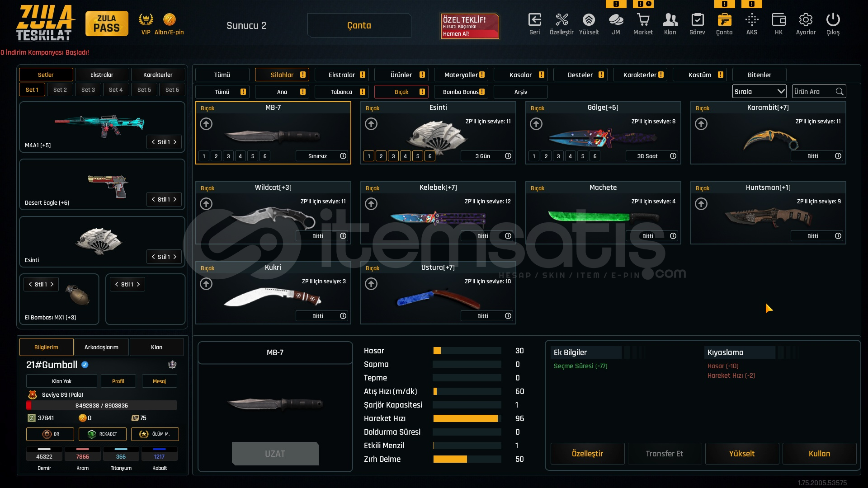The height and width of the screenshot is (488, 868).
Task: Click the Görev checklist icon
Action: click(697, 20)
